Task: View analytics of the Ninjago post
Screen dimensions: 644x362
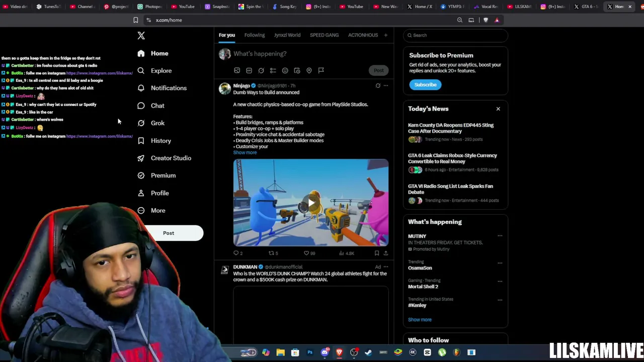Action: coord(347,253)
